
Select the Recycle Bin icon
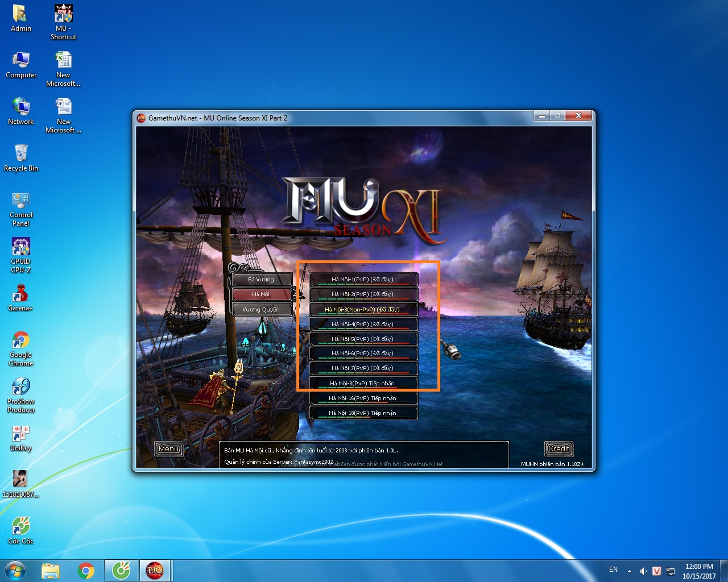21,159
